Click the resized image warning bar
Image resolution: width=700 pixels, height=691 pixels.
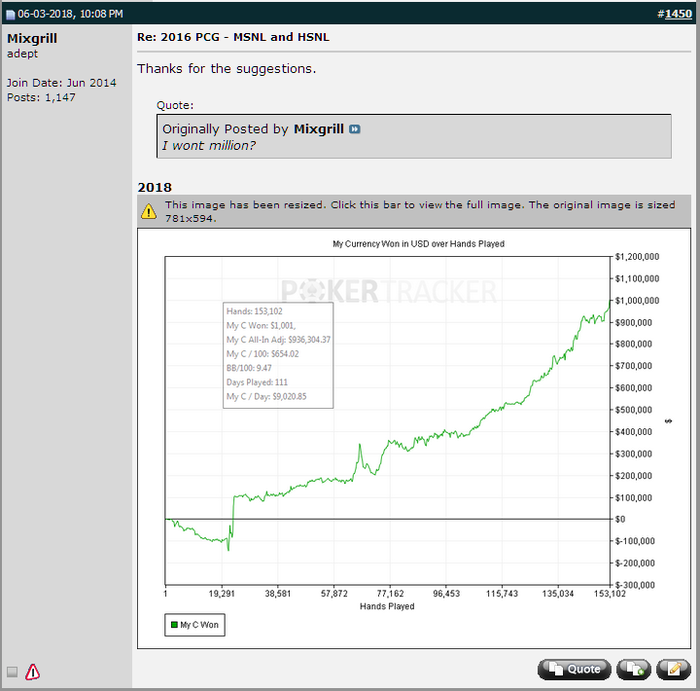pyautogui.click(x=414, y=211)
